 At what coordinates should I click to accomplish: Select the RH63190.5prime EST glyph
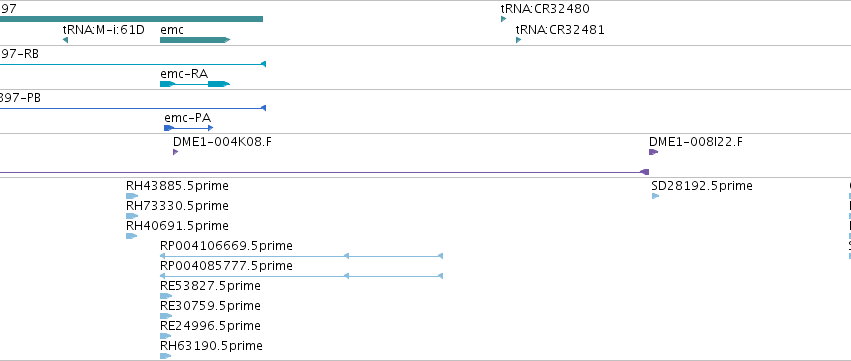tap(166, 356)
